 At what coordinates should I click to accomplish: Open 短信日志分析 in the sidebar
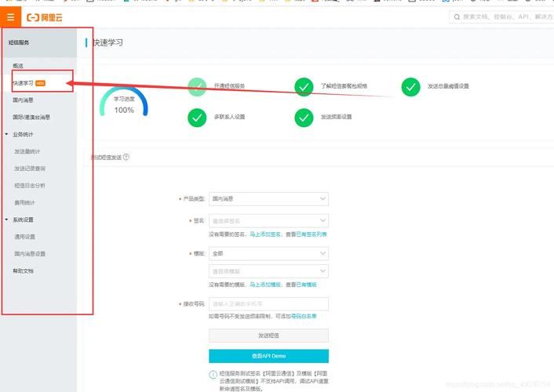[30, 185]
